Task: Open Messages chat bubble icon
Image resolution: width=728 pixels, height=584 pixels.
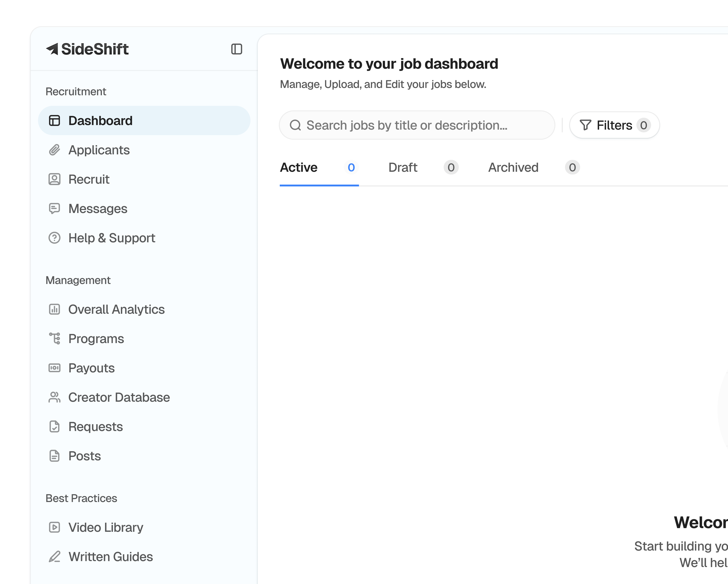Action: pyautogui.click(x=54, y=208)
